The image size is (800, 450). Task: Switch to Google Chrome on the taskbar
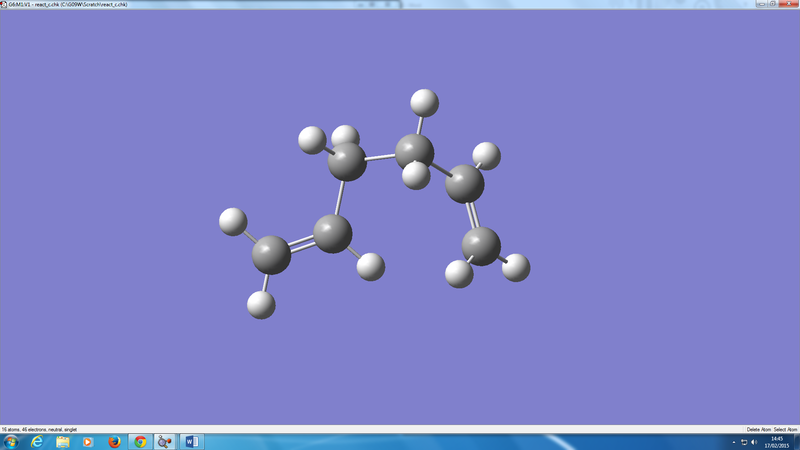[x=140, y=442]
